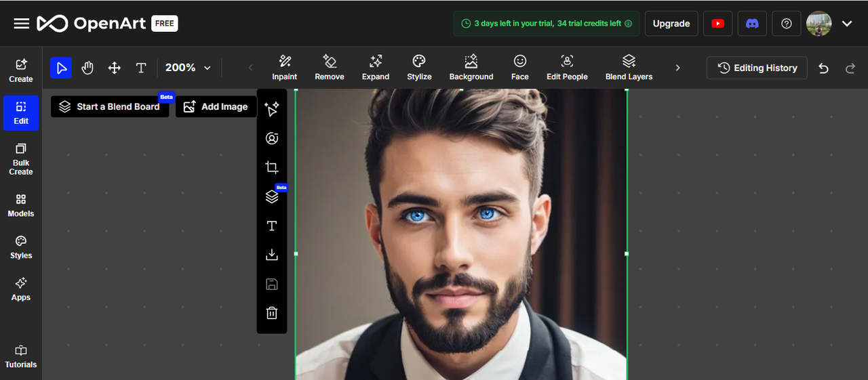Select the Stylize tool

click(x=419, y=68)
